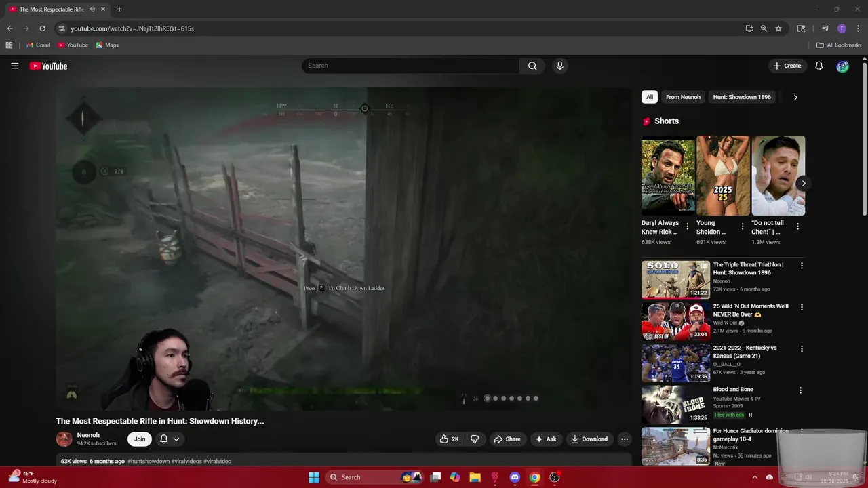The height and width of the screenshot is (488, 868).
Task: Open options for Daryl Always Knew Rick short
Action: [688, 226]
